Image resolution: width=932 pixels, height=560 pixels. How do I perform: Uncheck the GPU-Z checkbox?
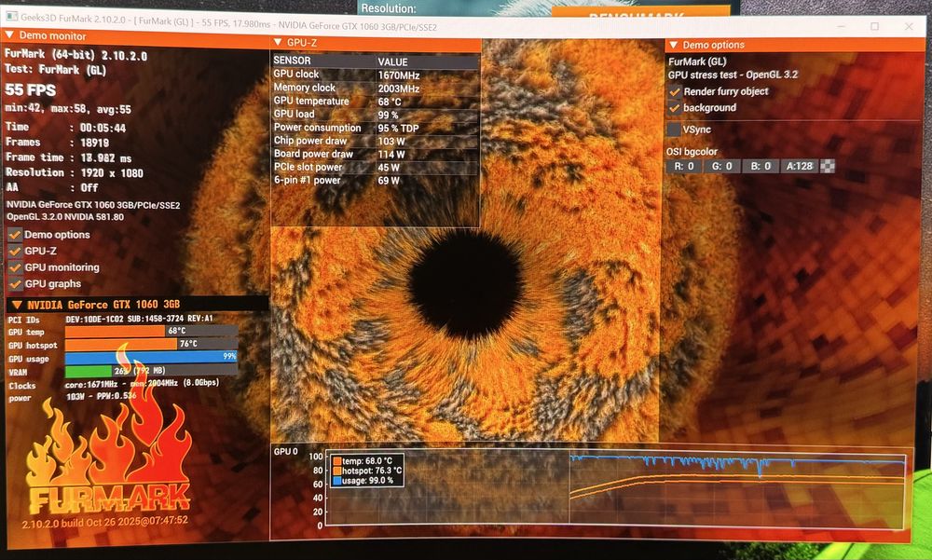click(15, 251)
